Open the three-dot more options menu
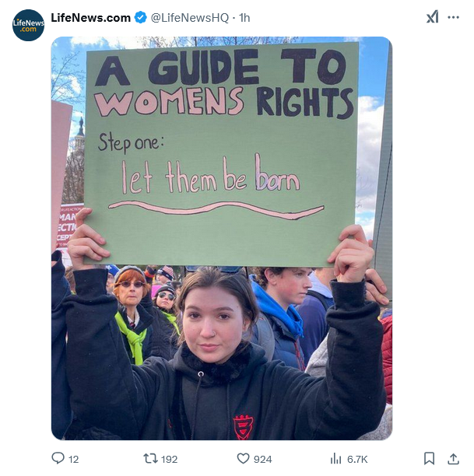This screenshot has height=476, width=474. point(453,17)
